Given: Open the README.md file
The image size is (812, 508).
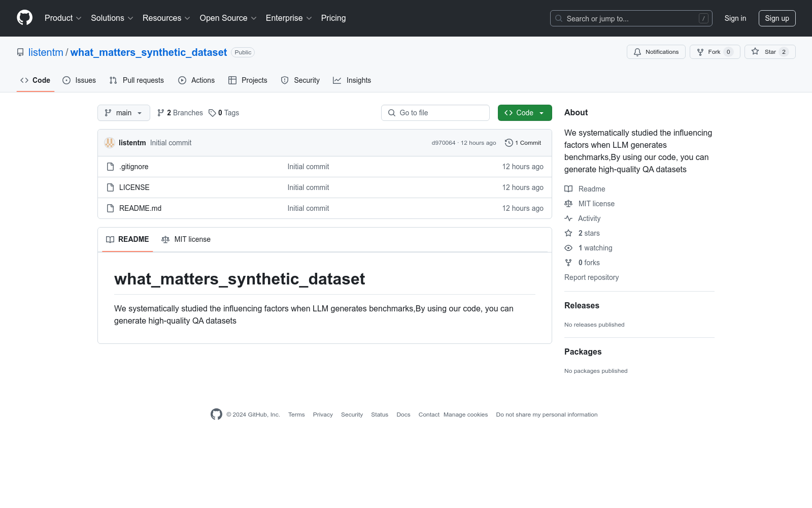Looking at the screenshot, I should coord(141,208).
